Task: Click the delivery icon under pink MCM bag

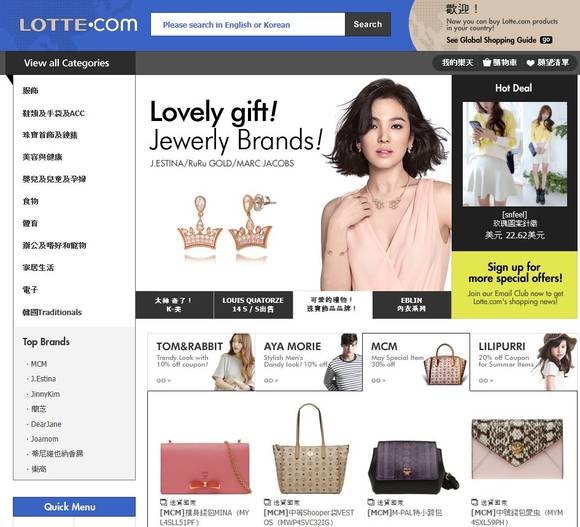Action: 163,502
